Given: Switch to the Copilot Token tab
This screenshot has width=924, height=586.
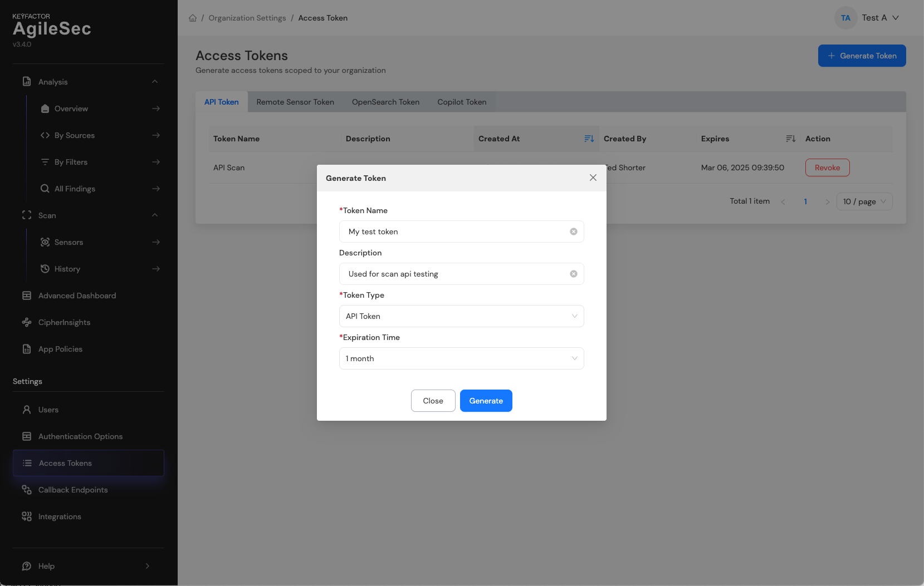Looking at the screenshot, I should click(x=462, y=102).
